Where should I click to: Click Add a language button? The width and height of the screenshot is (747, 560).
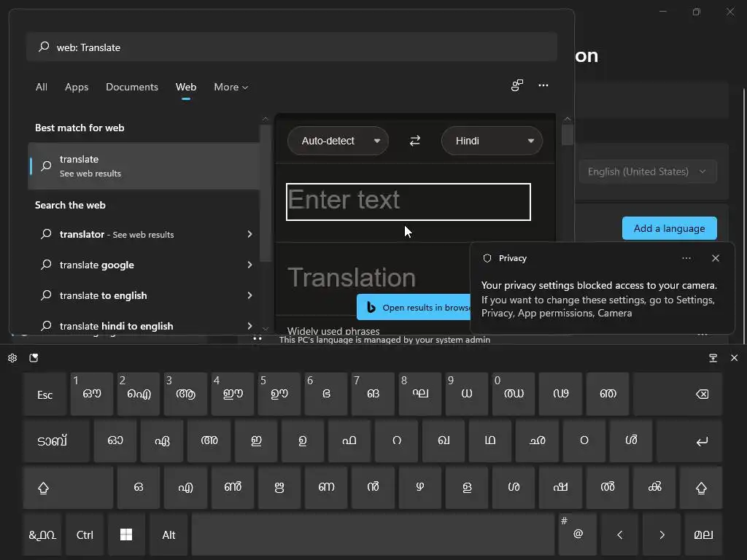670,228
